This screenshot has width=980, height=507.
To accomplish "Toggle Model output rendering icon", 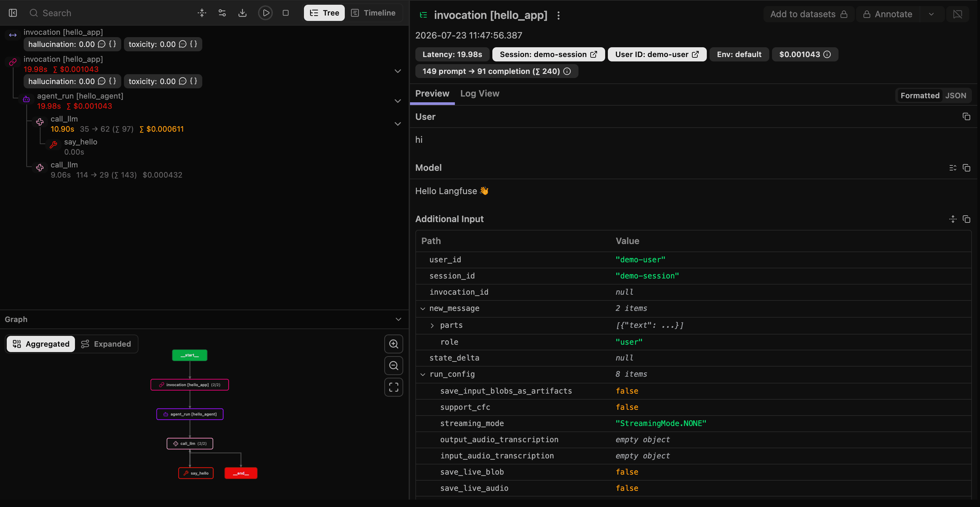I will (x=953, y=168).
